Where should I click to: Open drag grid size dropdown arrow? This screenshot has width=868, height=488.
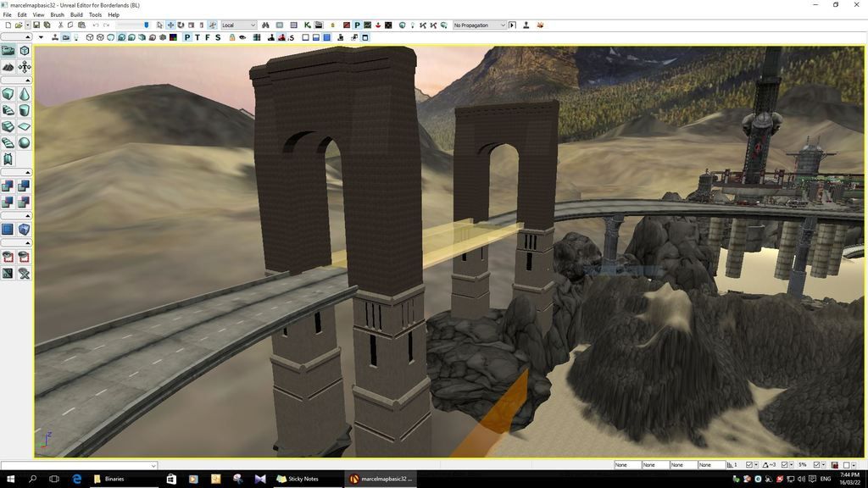point(756,465)
